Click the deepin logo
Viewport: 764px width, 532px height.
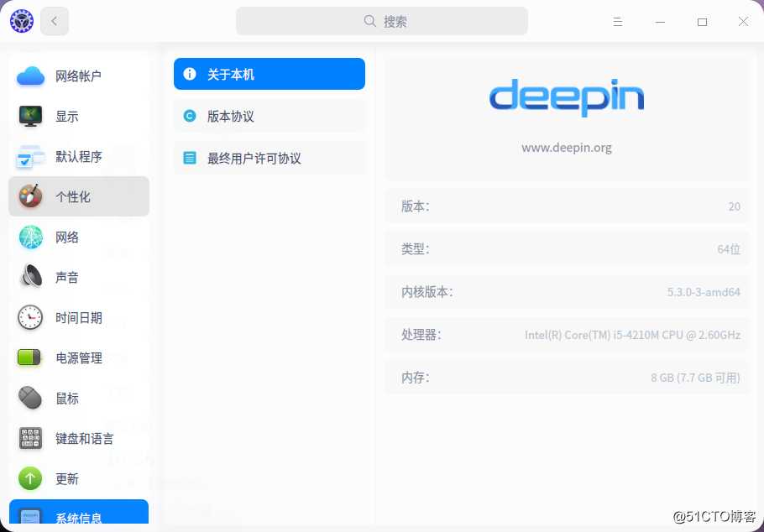566,97
